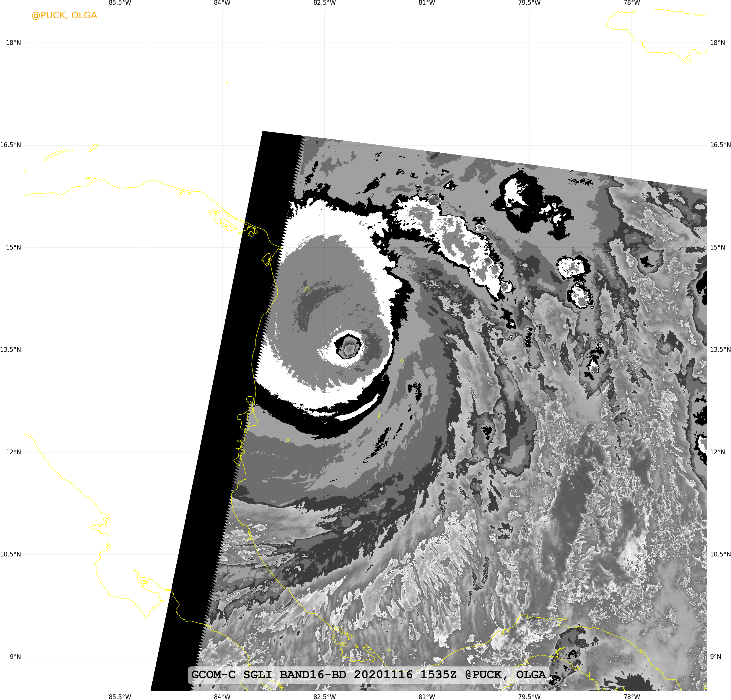Click the 18°N label on left axis
This screenshot has width=731, height=700.
tap(13, 43)
